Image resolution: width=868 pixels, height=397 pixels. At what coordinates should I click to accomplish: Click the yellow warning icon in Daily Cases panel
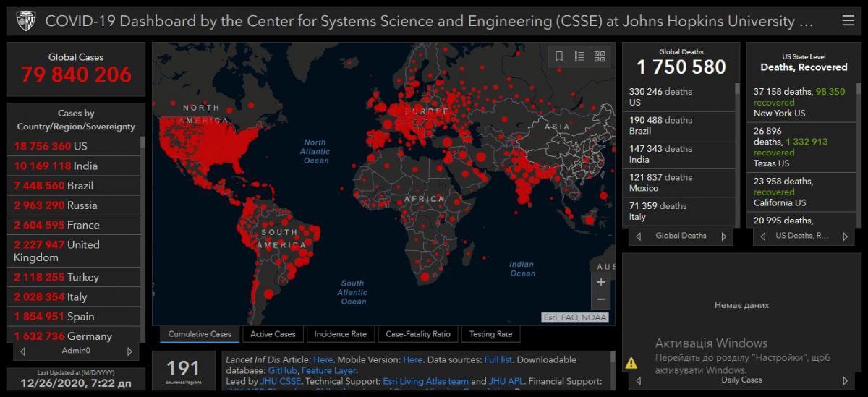pyautogui.click(x=631, y=363)
